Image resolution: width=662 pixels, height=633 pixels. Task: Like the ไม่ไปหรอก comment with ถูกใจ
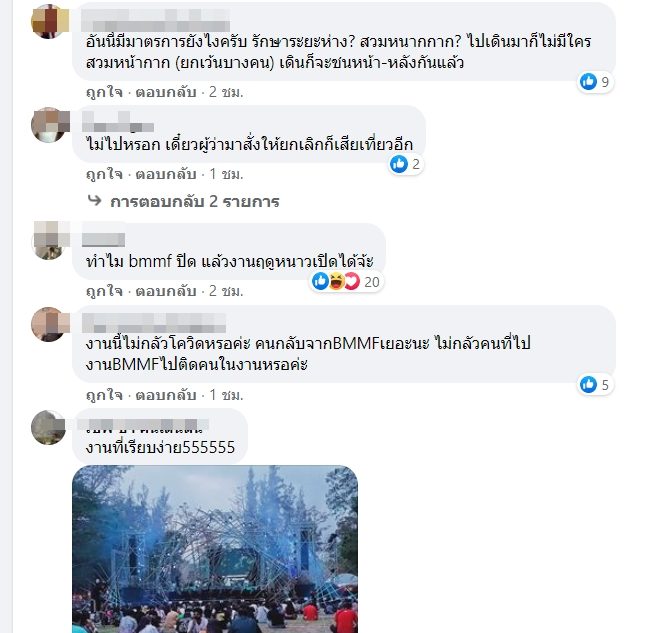[104, 174]
